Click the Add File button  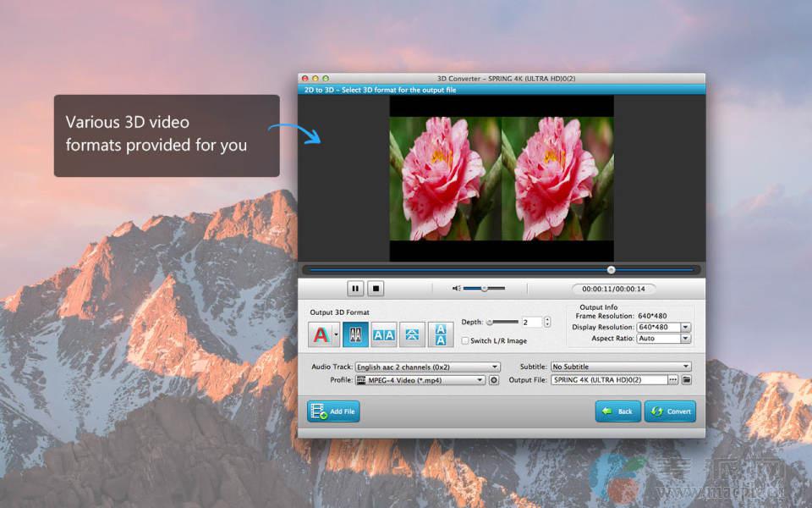coord(333,411)
